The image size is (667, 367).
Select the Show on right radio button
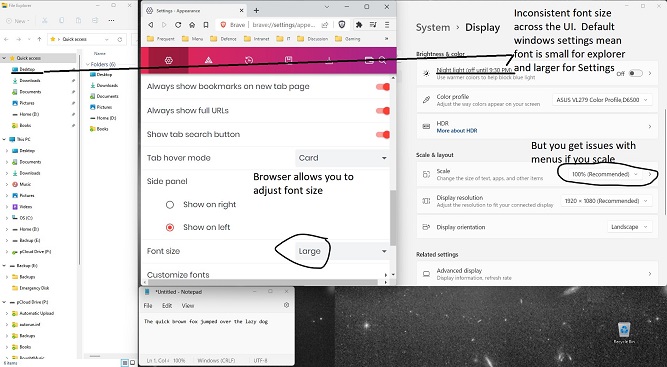[x=170, y=205]
